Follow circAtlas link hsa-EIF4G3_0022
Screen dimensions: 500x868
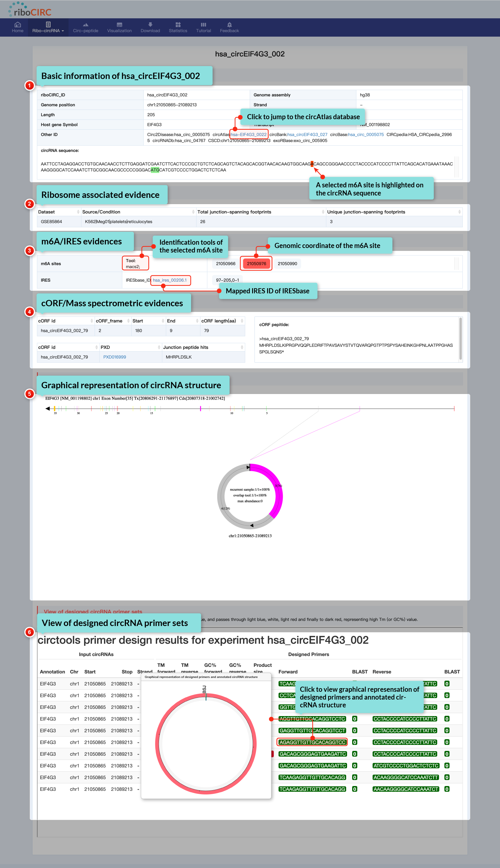248,135
